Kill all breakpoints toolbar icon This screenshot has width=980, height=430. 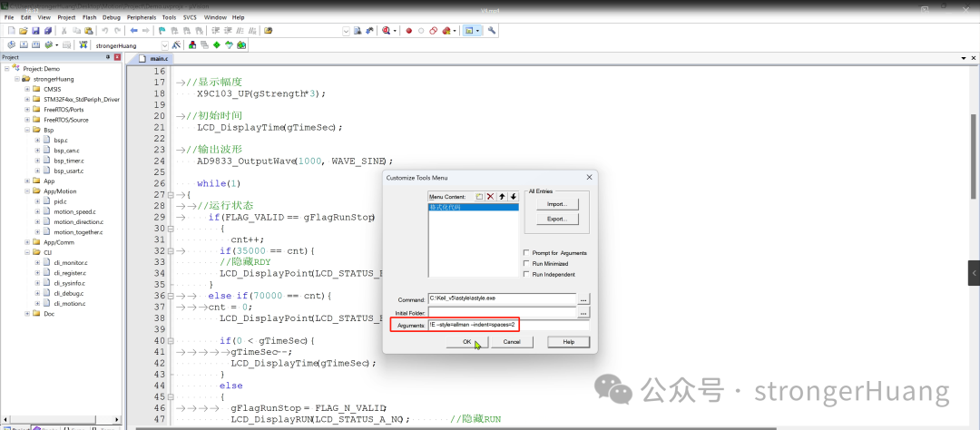445,31
